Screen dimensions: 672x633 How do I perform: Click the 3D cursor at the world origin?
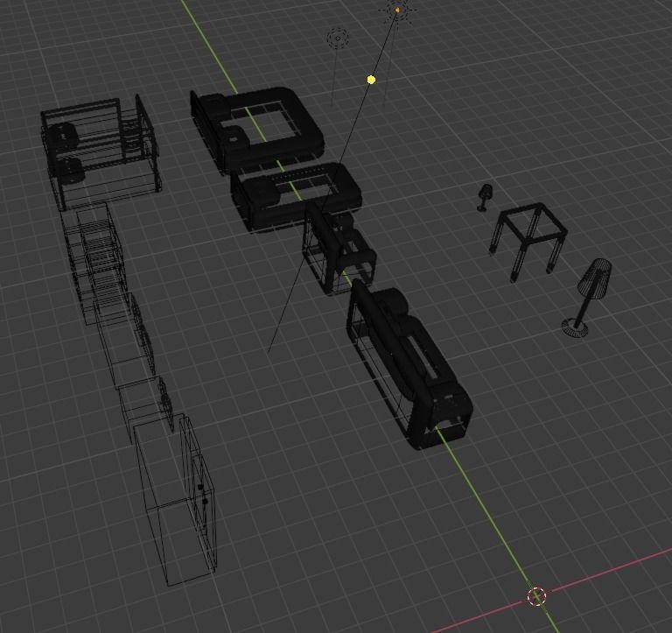[x=536, y=596]
